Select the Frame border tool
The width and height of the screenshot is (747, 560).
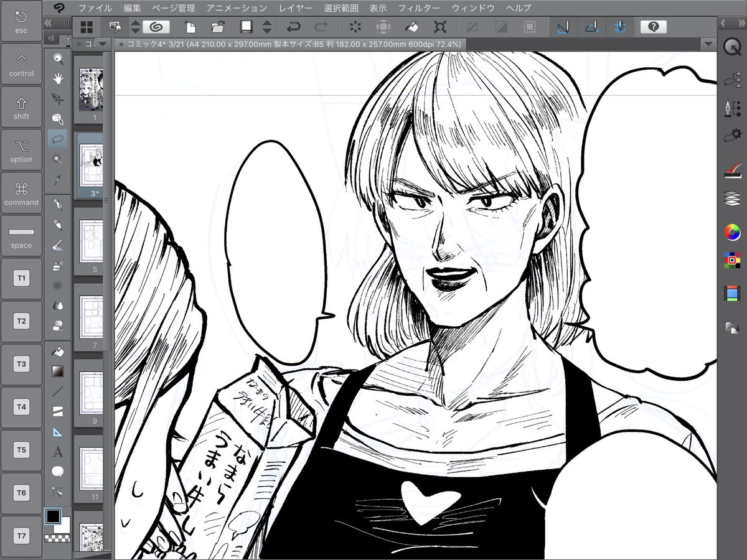pyautogui.click(x=58, y=411)
